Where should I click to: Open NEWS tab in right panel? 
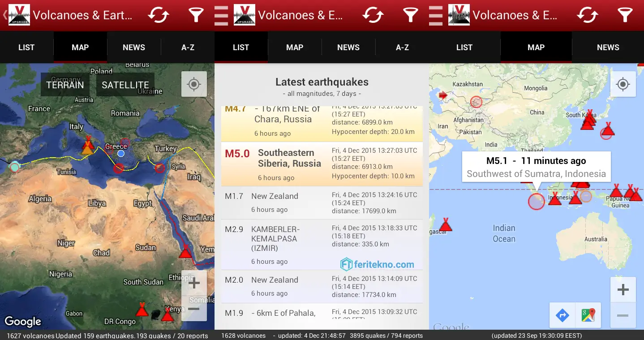click(608, 47)
